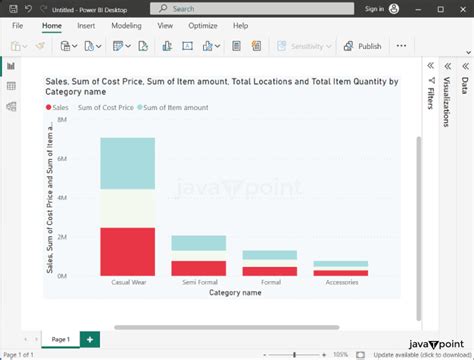Image resolution: width=474 pixels, height=360 pixels.
Task: Open the Transform data dropdown arrow
Action: coord(128,46)
